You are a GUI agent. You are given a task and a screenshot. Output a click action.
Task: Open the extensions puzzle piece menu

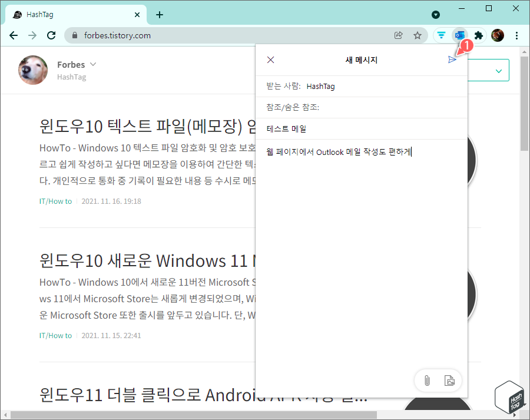(x=479, y=35)
